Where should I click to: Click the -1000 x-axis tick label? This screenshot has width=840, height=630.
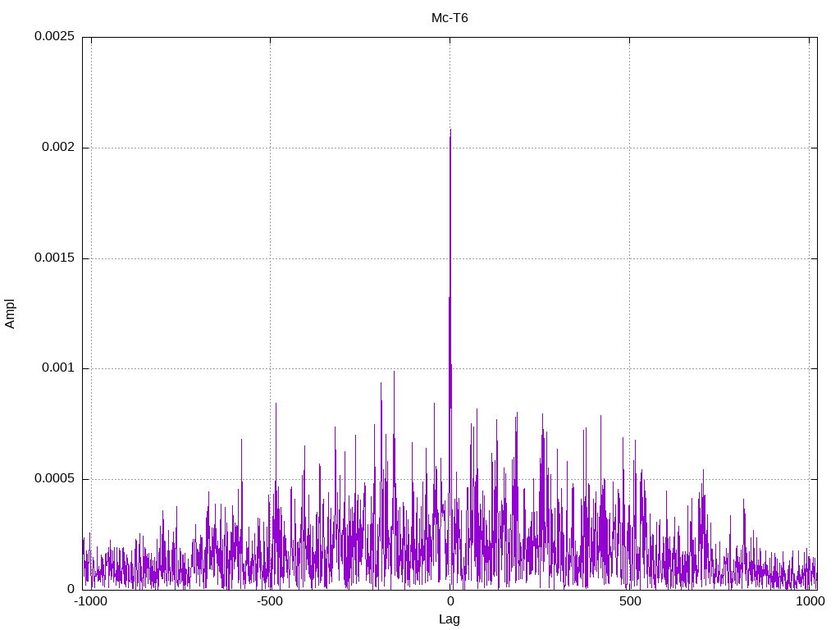tap(90, 601)
